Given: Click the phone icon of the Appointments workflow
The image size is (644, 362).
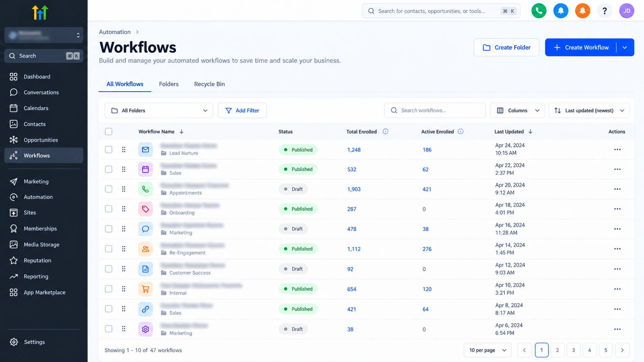Looking at the screenshot, I should tap(146, 189).
